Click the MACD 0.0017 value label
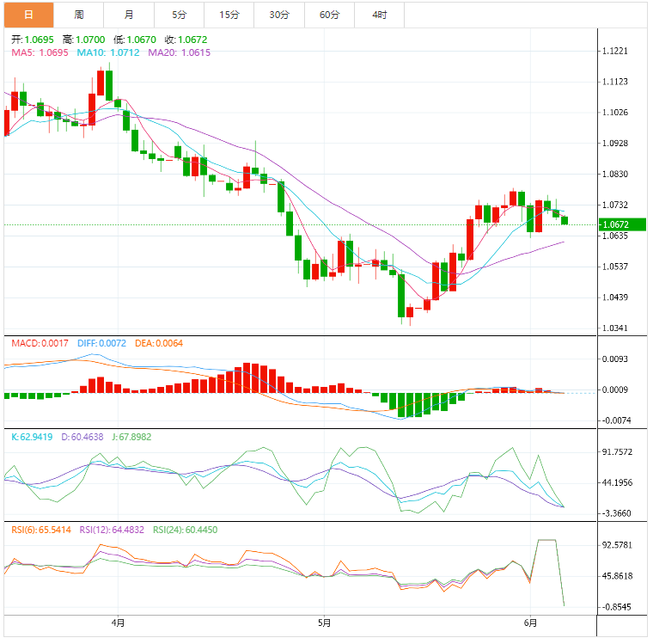This screenshot has width=653, height=644. point(40,343)
